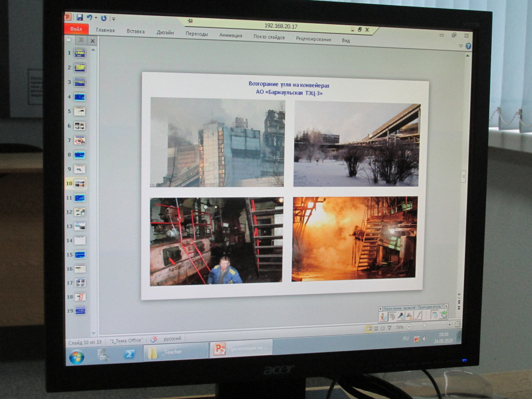The height and width of the screenshot is (399, 532).
Task: Click the microphone icon in screen control toolbar
Action: click(400, 316)
